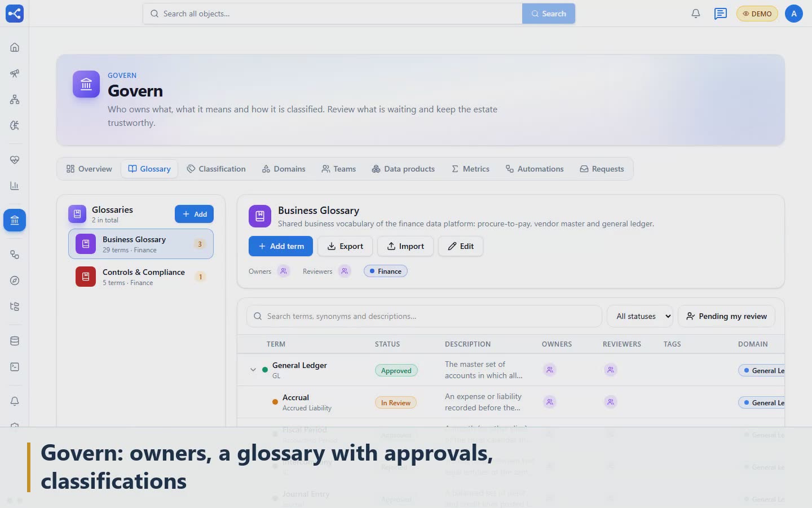
Task: Open the hierarchy diagram sidebar icon
Action: (15, 99)
